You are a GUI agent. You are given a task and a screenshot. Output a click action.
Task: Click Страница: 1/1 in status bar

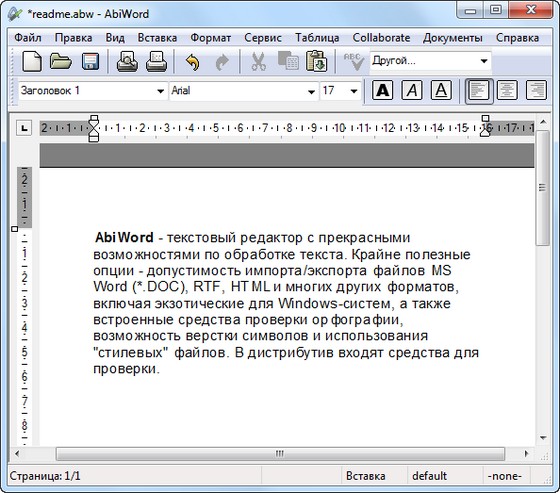point(45,476)
